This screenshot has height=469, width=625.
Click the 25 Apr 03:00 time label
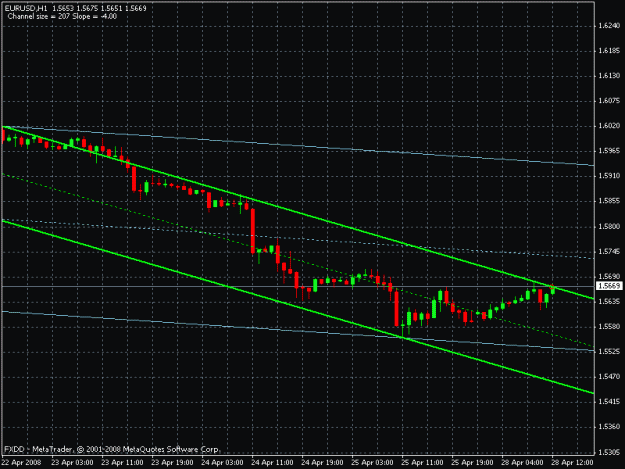coord(372,463)
